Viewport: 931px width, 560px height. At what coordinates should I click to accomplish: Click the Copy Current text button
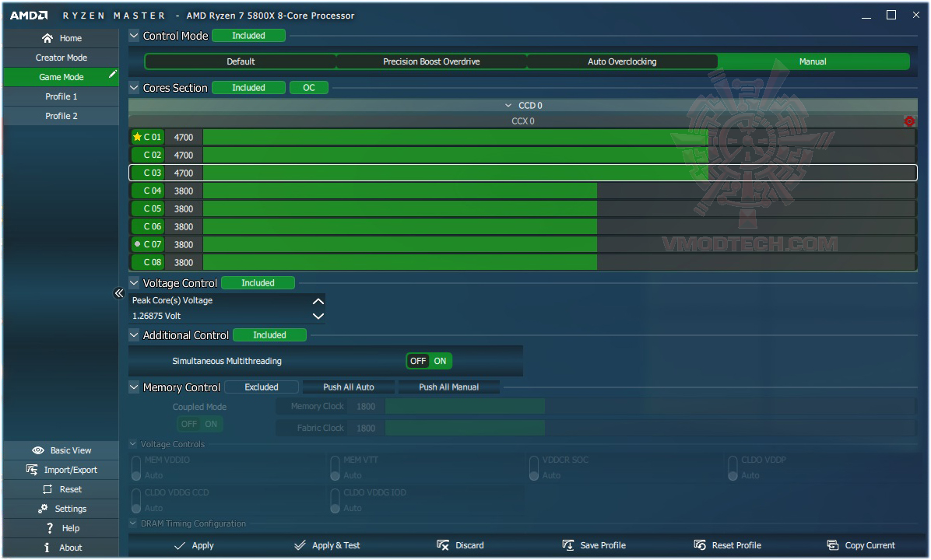(x=870, y=545)
